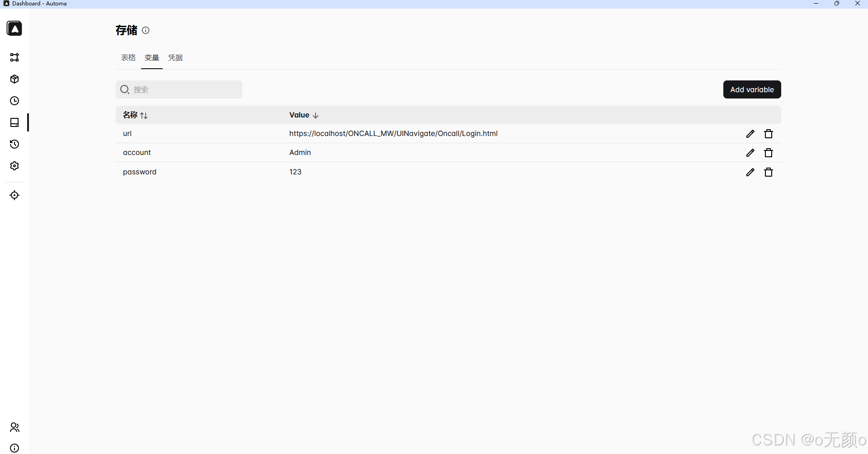Click the 存储 page heading

126,30
